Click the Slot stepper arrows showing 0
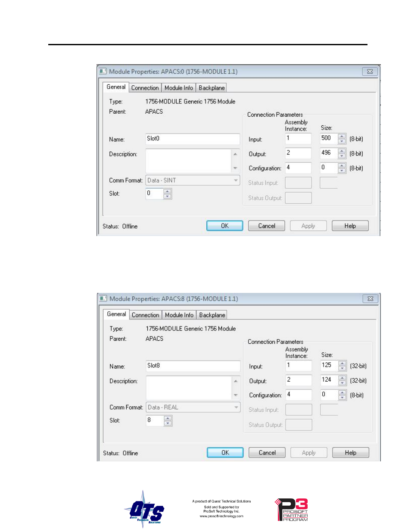Screen dimensions: 411x532 168,194
